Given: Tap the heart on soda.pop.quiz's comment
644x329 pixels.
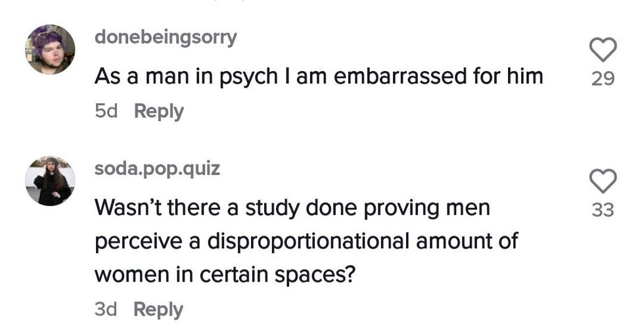Looking at the screenshot, I should pos(602,180).
